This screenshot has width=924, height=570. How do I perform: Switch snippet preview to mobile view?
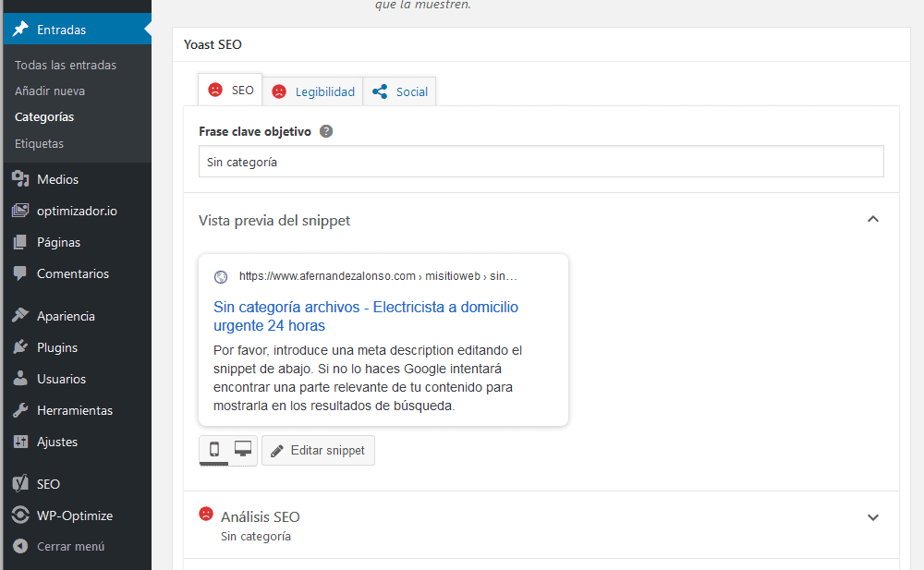pyautogui.click(x=214, y=450)
